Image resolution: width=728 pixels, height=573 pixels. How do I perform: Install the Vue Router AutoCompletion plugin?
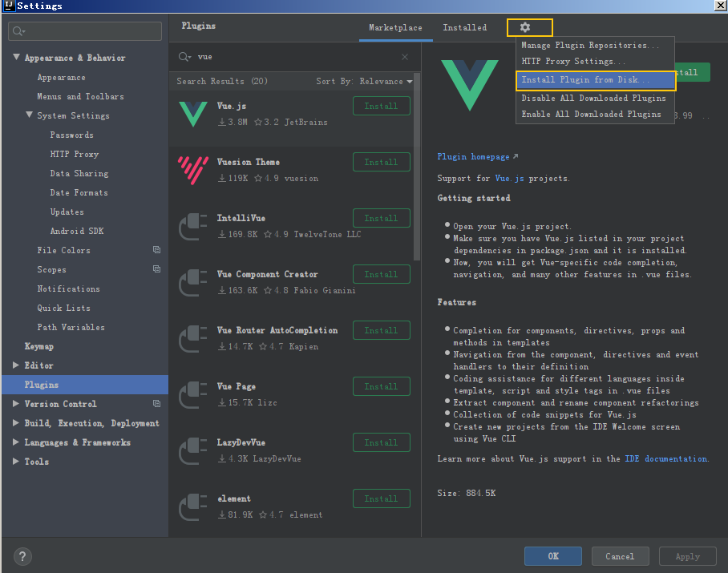click(381, 330)
